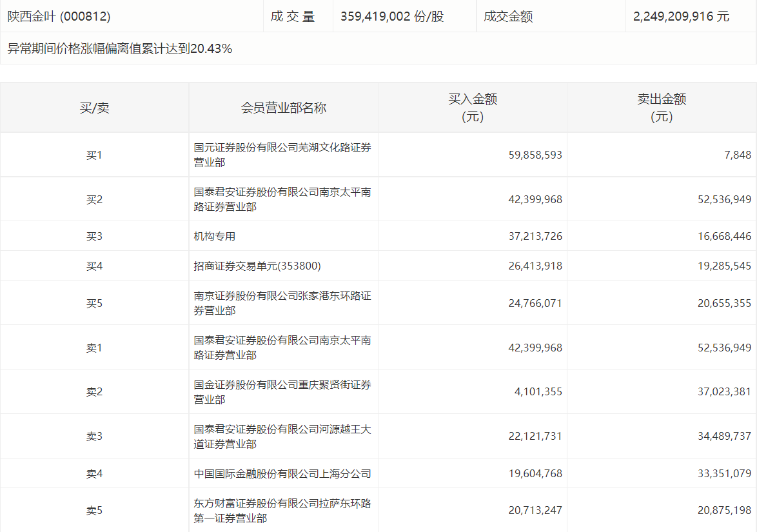Screen dimensions: 757x532
Task: Select 南京证券张家港东环路证券营业部 name
Action: 282,303
